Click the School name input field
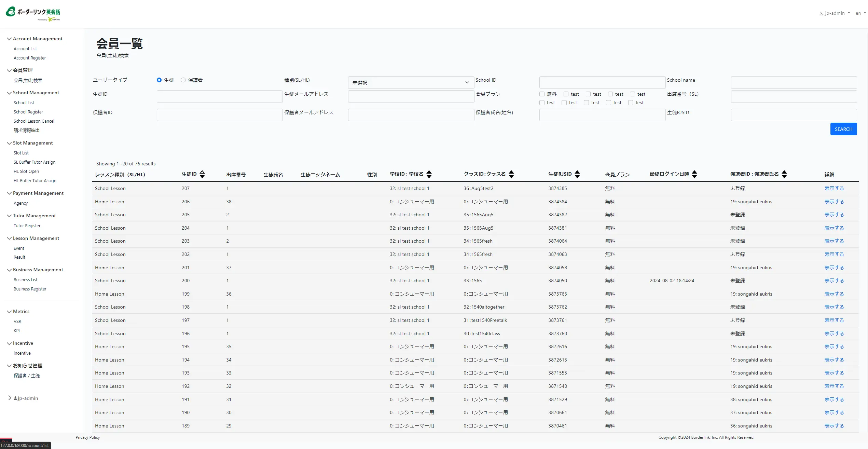The width and height of the screenshot is (868, 449). click(794, 83)
